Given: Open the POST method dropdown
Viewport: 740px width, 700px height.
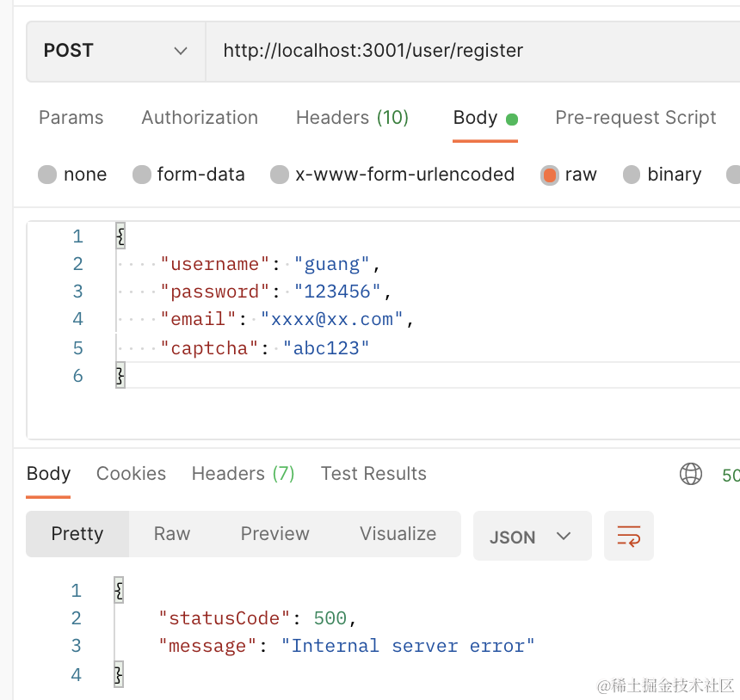Looking at the screenshot, I should (x=115, y=51).
